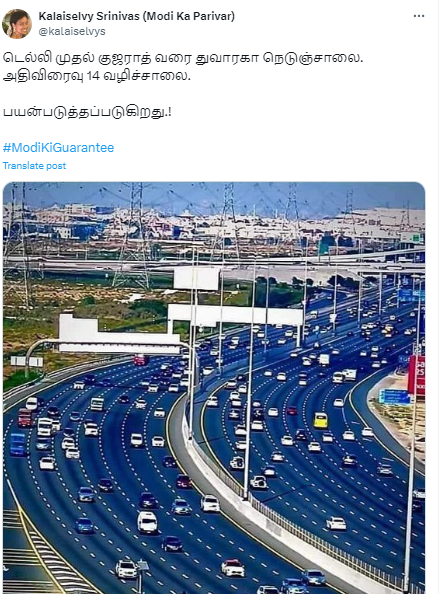Click the Tamil text line containing 14

tap(97, 76)
